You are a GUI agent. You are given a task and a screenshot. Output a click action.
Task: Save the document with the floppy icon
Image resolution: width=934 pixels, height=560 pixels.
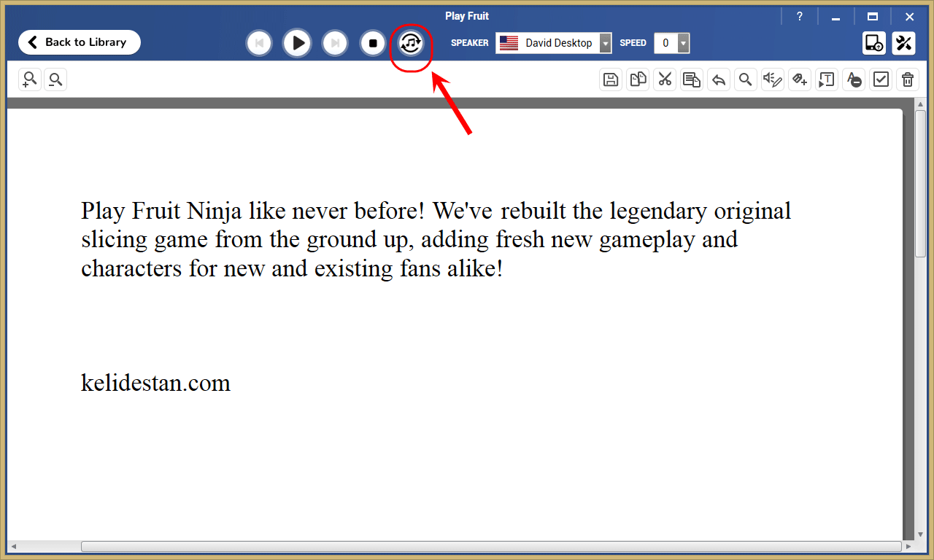point(611,79)
